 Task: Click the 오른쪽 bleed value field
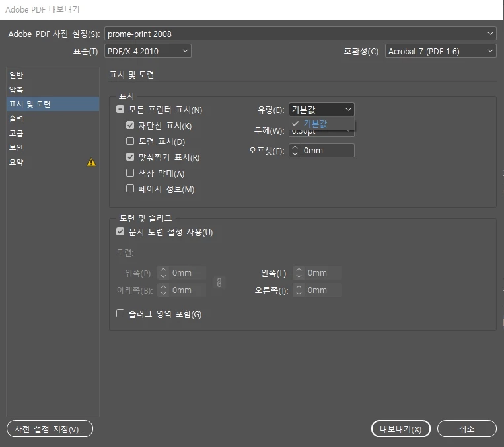point(323,290)
